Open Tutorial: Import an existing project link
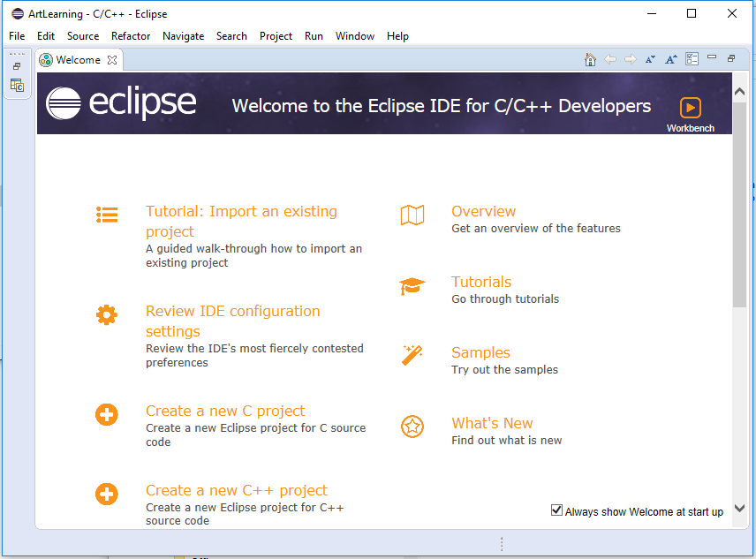The width and height of the screenshot is (756, 559). coord(242,221)
